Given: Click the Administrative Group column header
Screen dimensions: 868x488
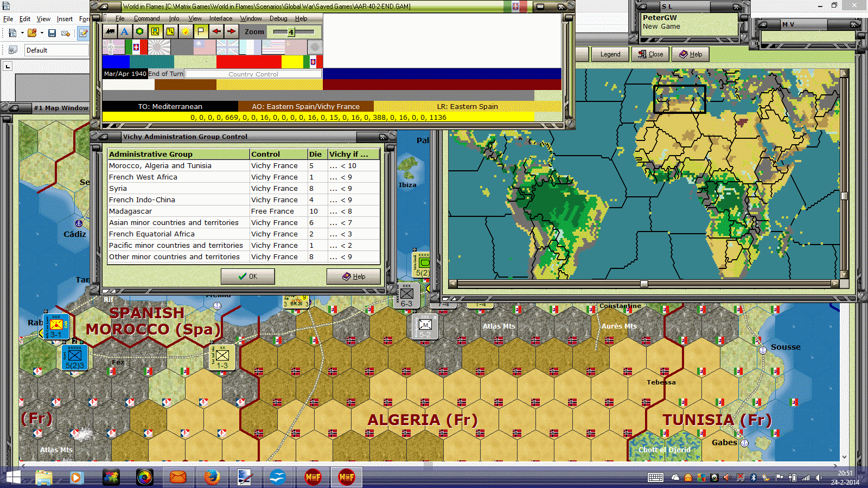Looking at the screenshot, I should [x=178, y=154].
